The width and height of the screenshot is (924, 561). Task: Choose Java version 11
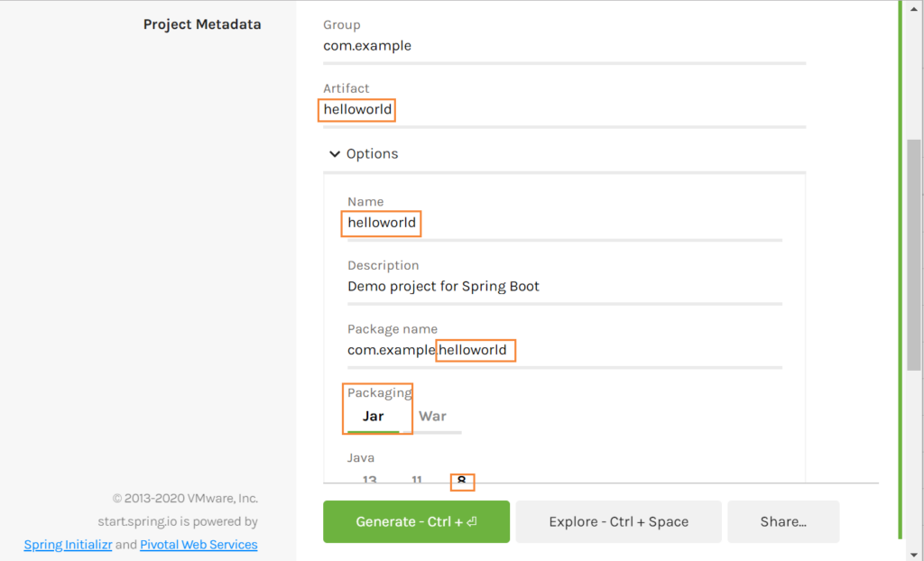coord(417,479)
